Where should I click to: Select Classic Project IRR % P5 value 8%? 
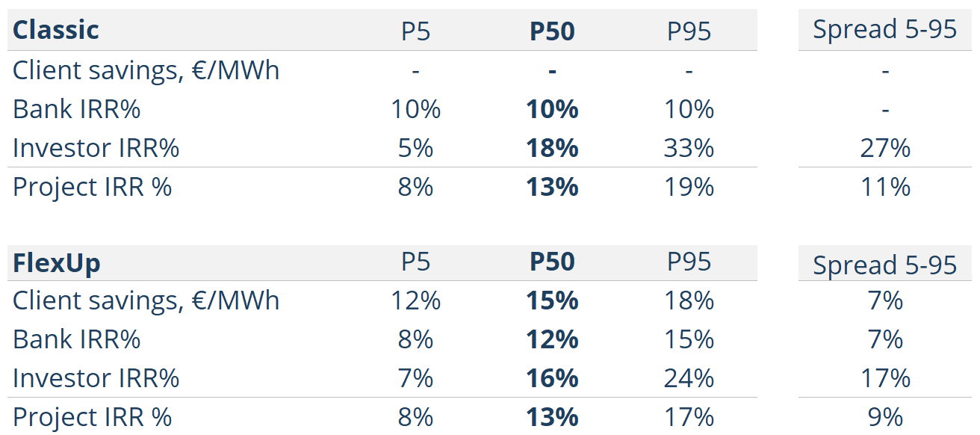click(x=416, y=187)
